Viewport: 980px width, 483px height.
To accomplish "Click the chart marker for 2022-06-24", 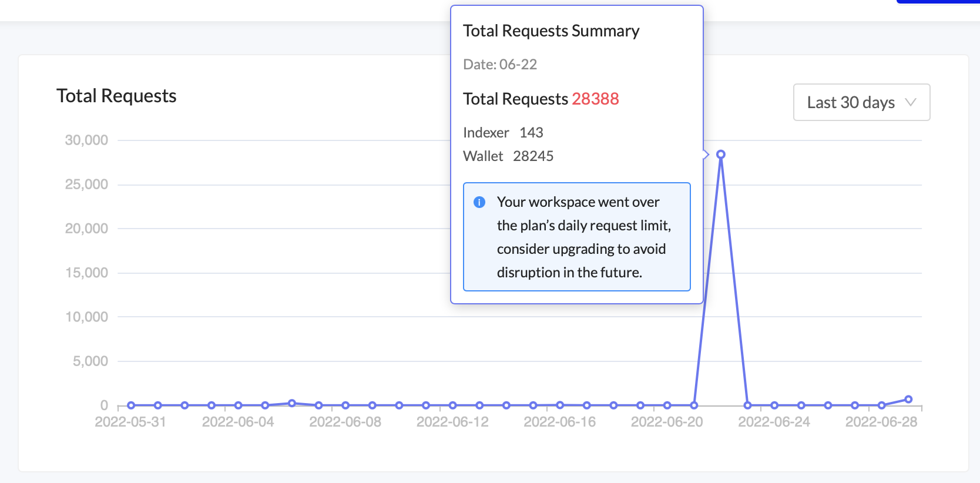I will (x=774, y=405).
